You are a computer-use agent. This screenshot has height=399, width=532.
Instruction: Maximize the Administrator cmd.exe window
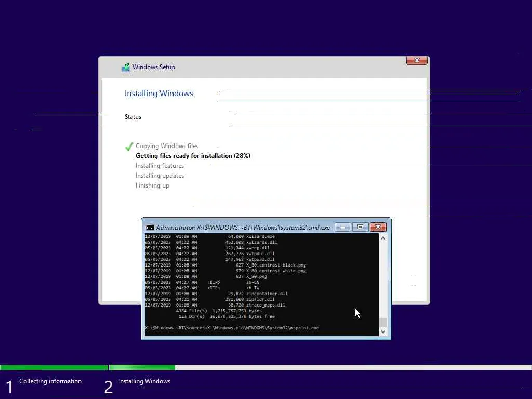(361, 227)
